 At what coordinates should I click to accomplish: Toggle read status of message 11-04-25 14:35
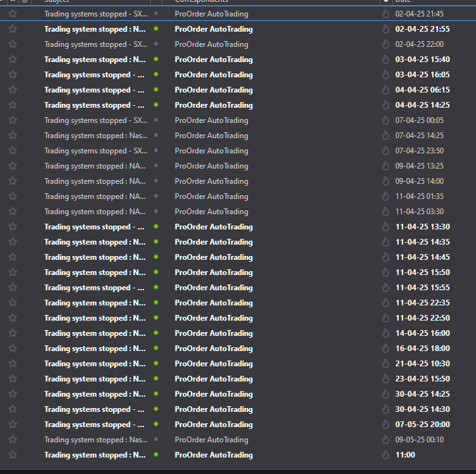[x=156, y=241]
